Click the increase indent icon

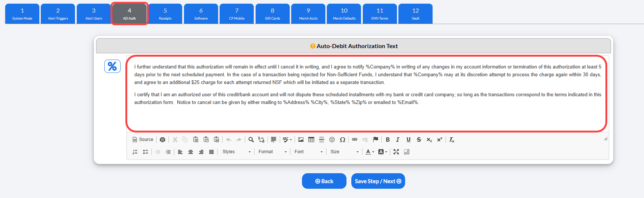tap(168, 152)
